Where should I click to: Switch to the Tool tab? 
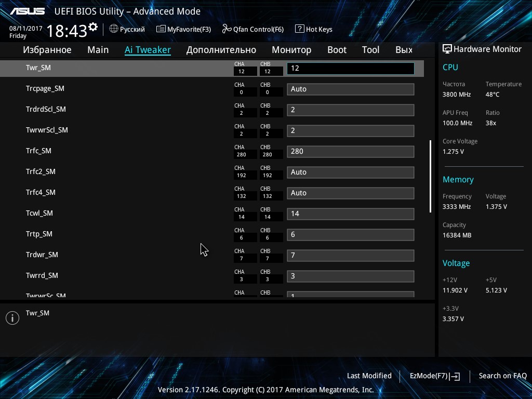(x=370, y=50)
